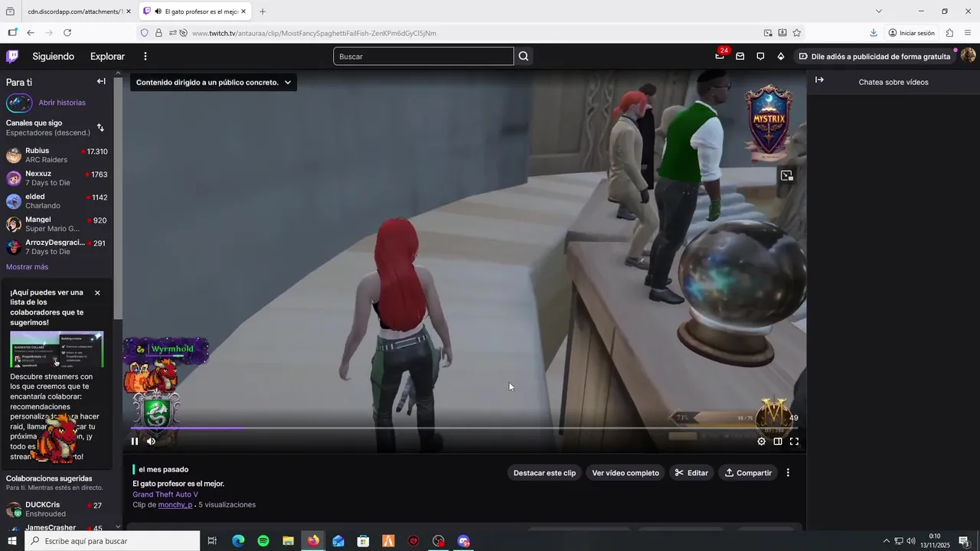Screen dimensions: 980x551
Task: Dismiss the collaborators suggestion card
Action: (x=97, y=293)
